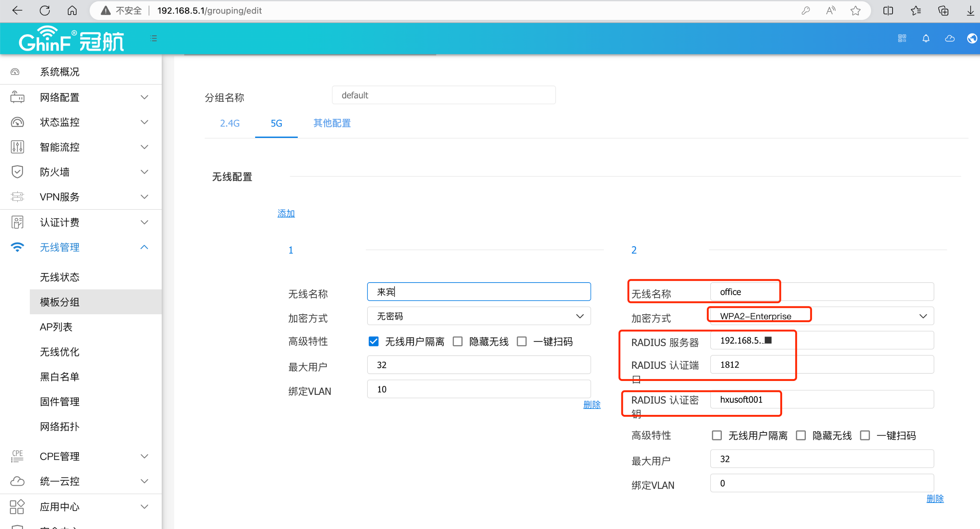980x529 pixels.
Task: Click the CPE管理 icon
Action: point(17,456)
